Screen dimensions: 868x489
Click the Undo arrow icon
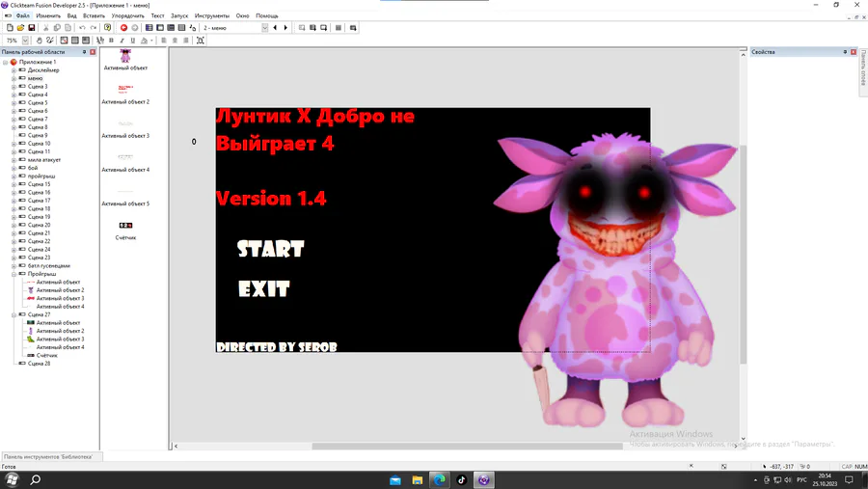[82, 28]
